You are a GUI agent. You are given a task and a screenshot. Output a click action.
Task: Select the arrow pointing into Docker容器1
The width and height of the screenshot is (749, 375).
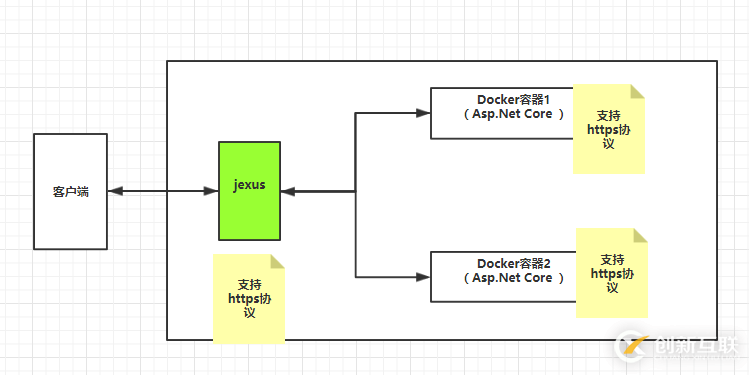click(x=392, y=113)
